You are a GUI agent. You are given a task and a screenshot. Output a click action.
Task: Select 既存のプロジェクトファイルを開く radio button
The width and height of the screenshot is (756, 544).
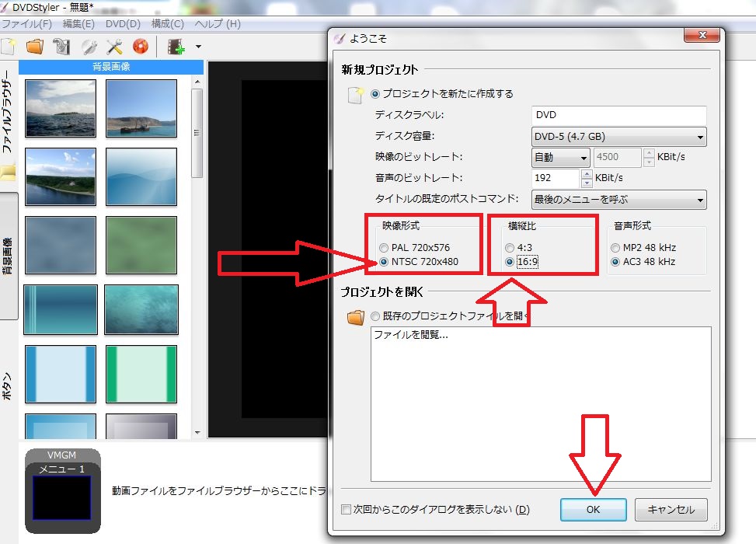pyautogui.click(x=375, y=316)
